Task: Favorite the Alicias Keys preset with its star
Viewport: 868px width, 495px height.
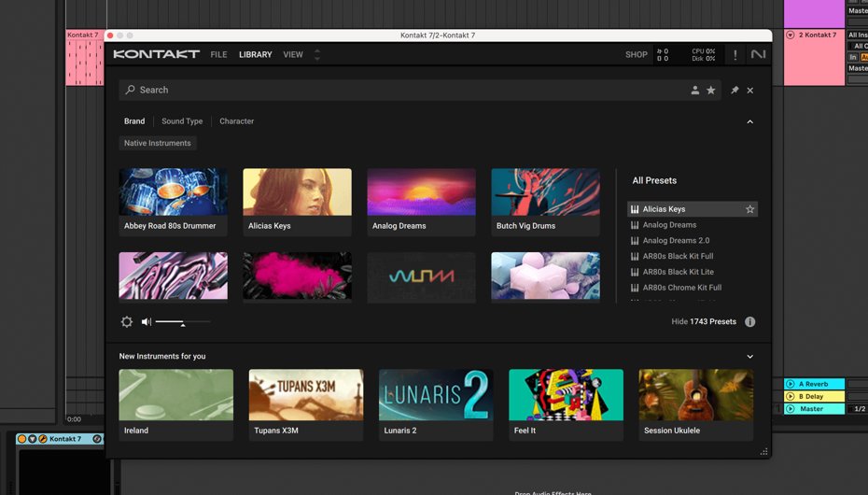Action: [749, 210]
